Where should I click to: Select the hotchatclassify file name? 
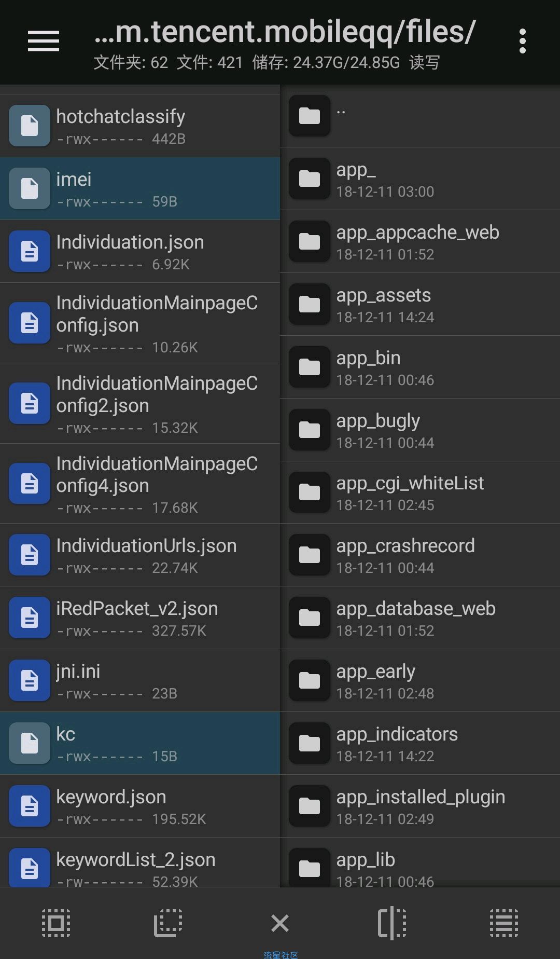(x=120, y=117)
